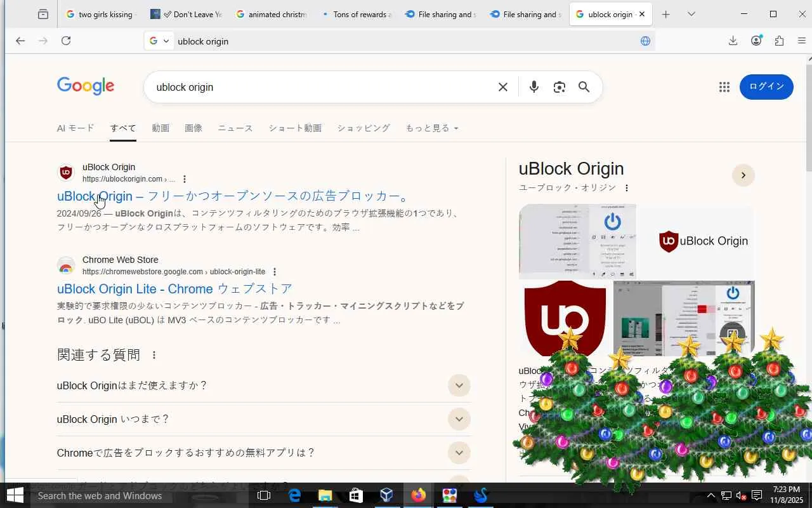
Task: Open the browser extensions panel
Action: [779, 41]
